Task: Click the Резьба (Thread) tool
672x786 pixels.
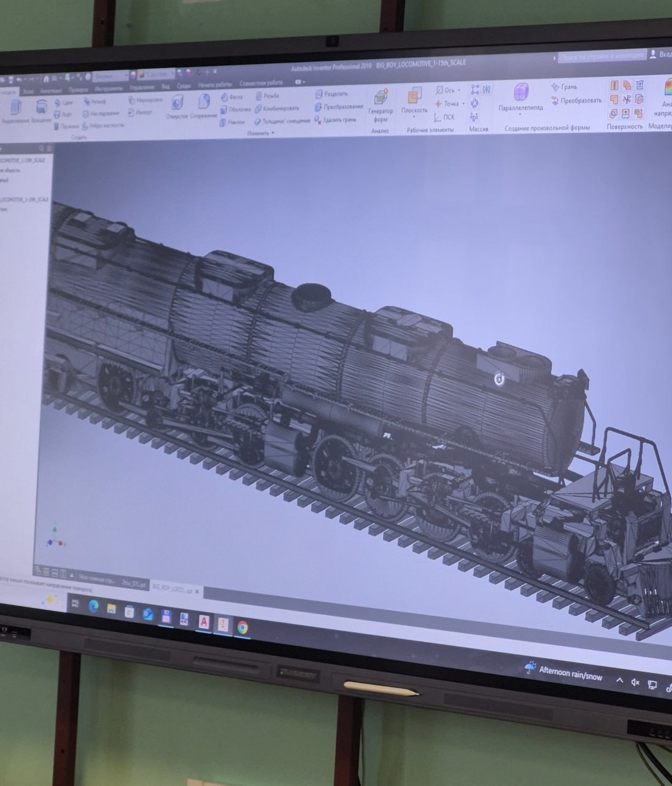Action: (x=268, y=96)
